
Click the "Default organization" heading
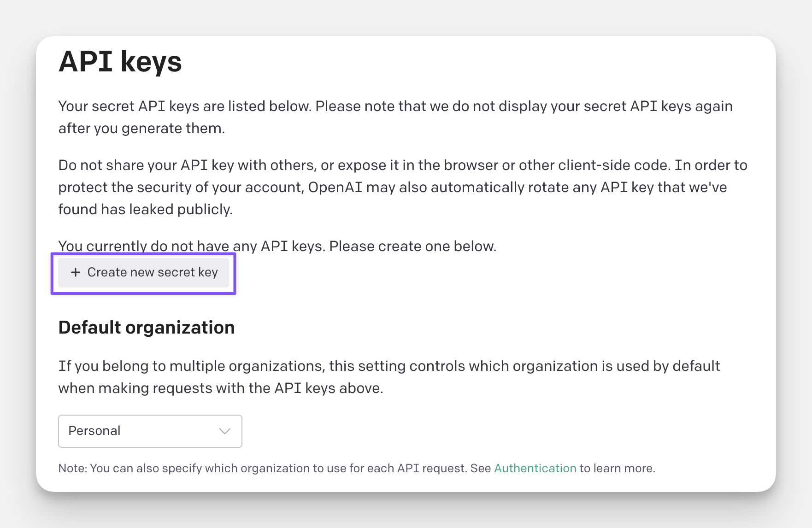[147, 328]
